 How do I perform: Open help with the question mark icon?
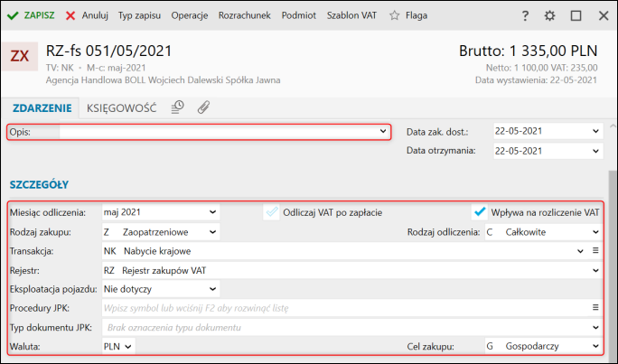[x=525, y=15]
